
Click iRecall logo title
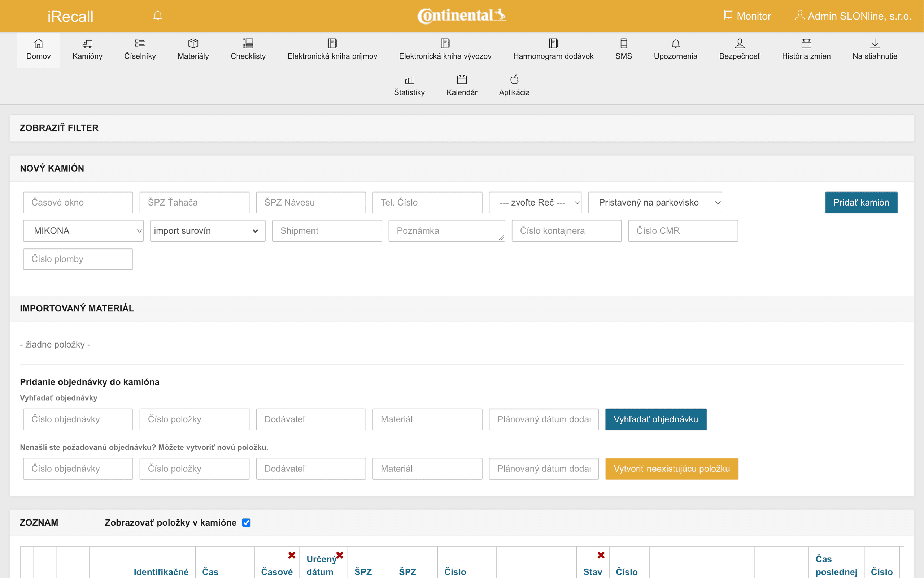pos(70,17)
